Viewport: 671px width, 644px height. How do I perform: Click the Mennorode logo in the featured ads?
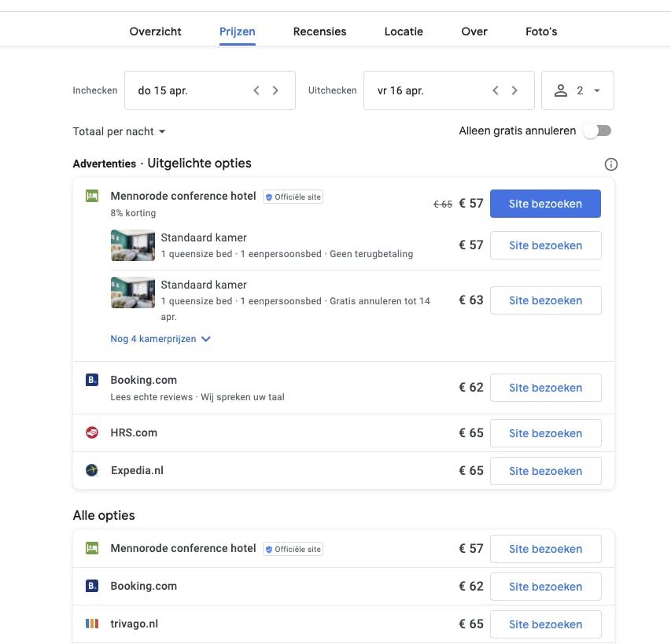click(x=92, y=197)
